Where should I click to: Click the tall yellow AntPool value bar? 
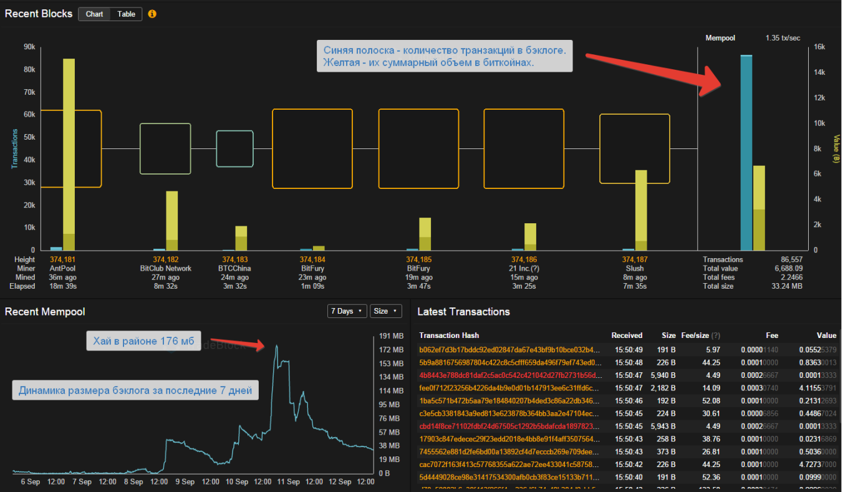coord(69,154)
